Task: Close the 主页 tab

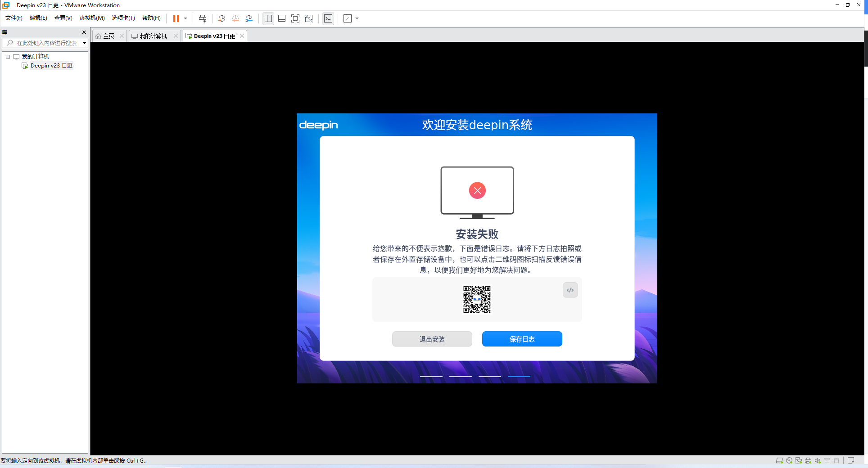Action: [x=122, y=36]
